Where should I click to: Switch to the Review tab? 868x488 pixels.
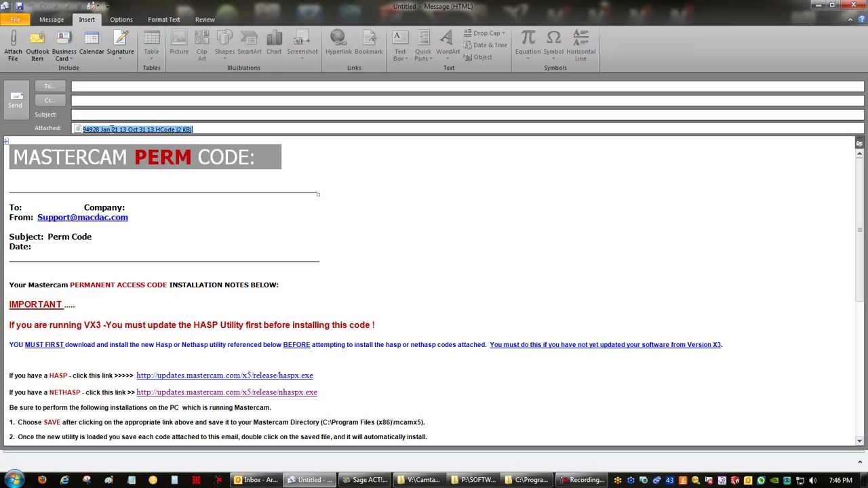tap(205, 19)
